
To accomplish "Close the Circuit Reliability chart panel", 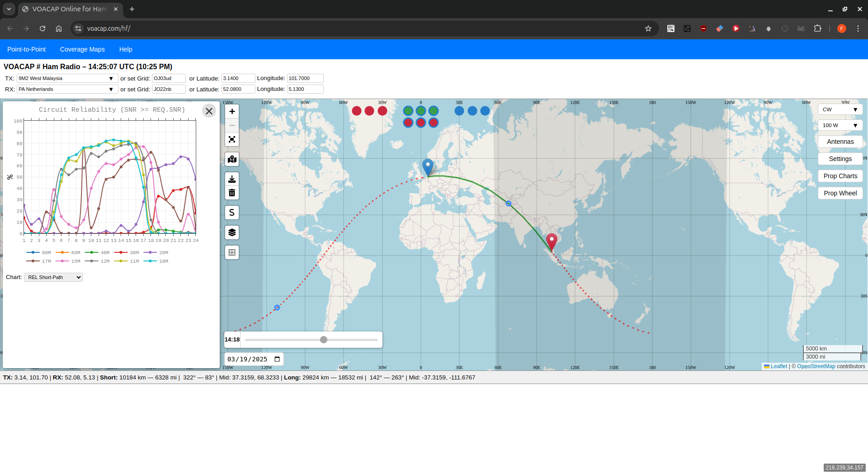I will tap(208, 110).
